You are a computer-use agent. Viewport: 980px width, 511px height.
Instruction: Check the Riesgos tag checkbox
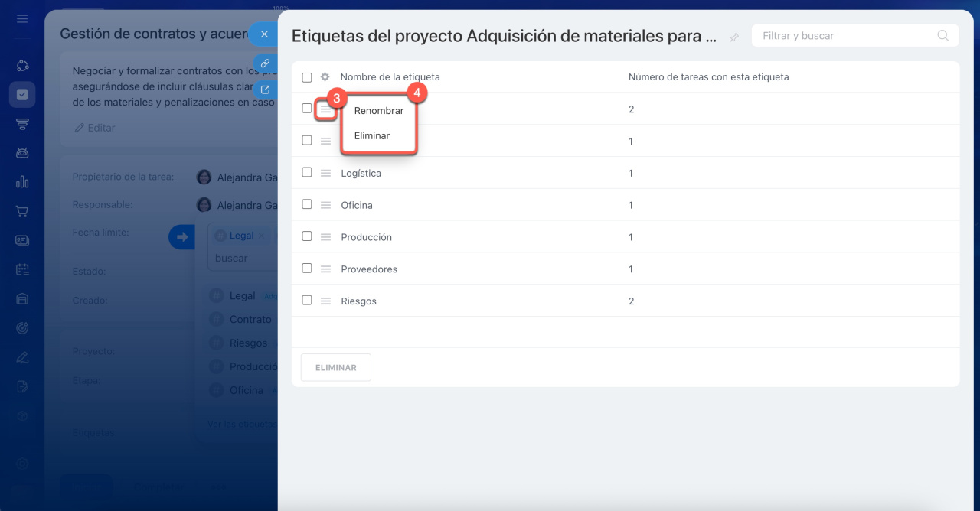[x=307, y=301]
